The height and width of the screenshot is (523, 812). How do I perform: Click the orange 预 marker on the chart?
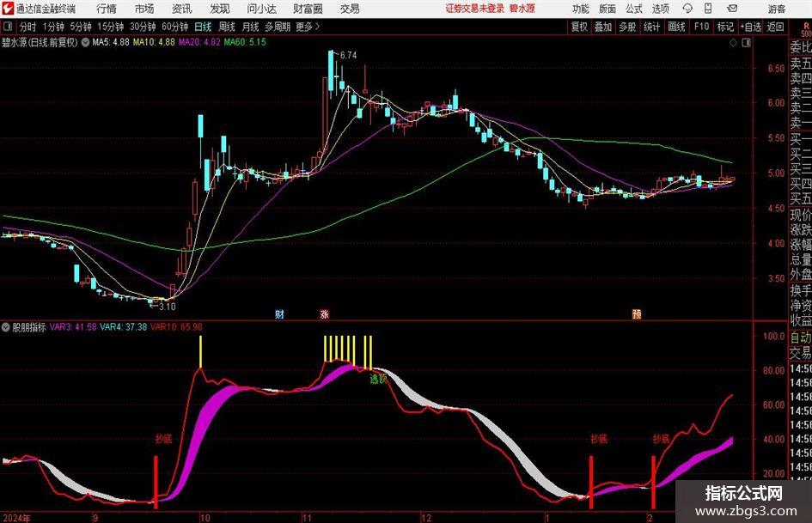click(x=637, y=313)
